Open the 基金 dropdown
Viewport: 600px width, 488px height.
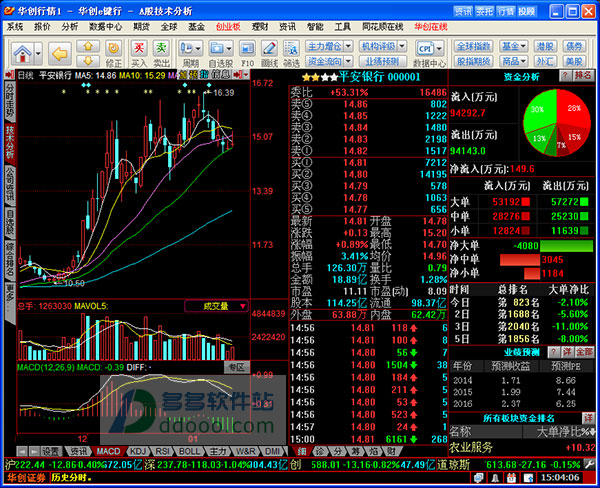514,46
